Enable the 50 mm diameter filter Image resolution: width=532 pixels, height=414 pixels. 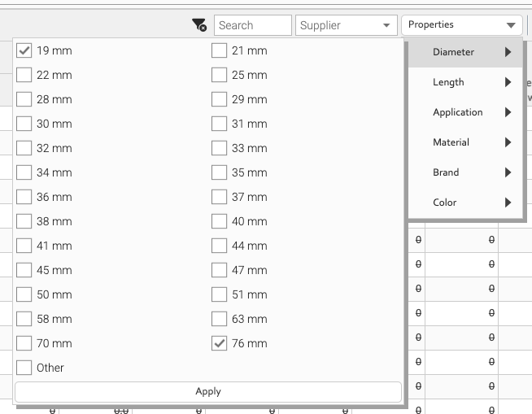coord(24,294)
